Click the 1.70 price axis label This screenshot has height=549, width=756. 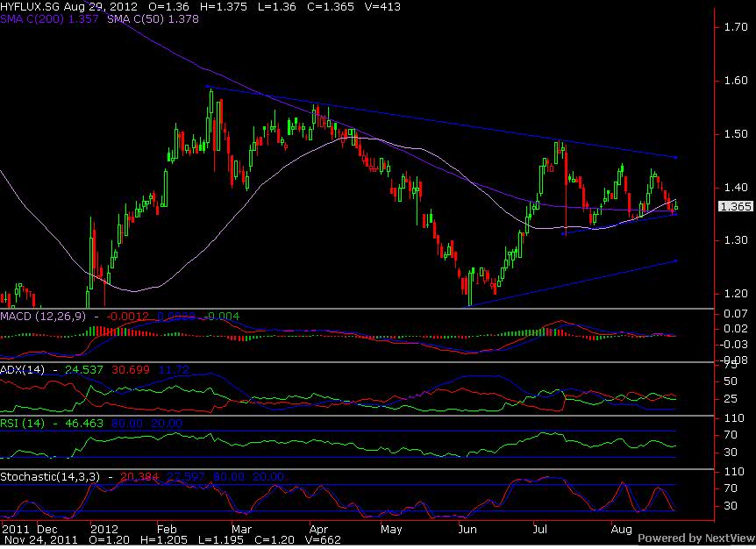736,27
